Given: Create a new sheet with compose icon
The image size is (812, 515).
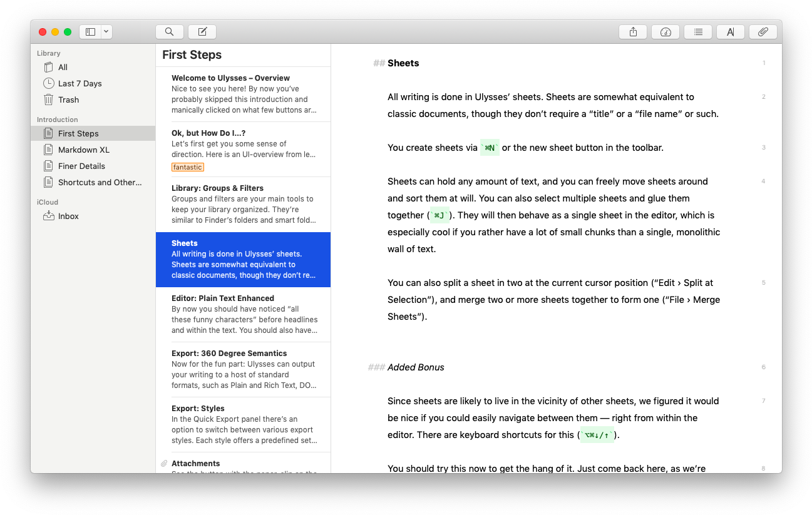Looking at the screenshot, I should [x=202, y=32].
